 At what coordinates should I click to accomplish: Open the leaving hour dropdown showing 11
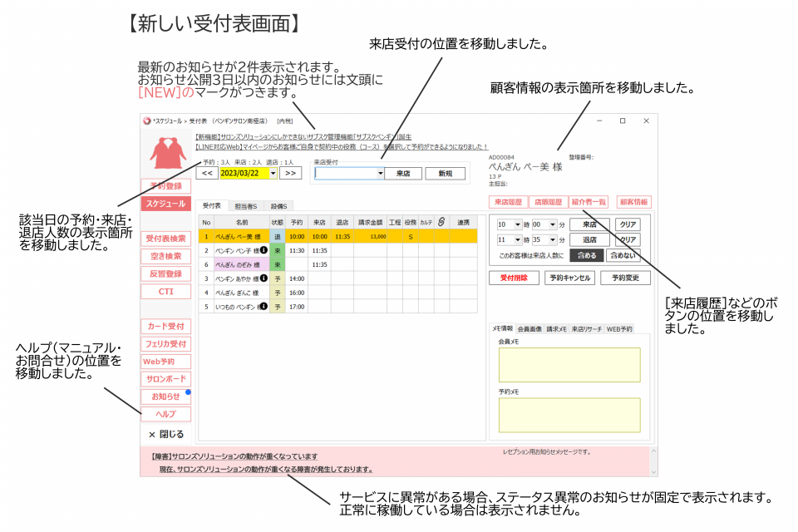pos(518,239)
